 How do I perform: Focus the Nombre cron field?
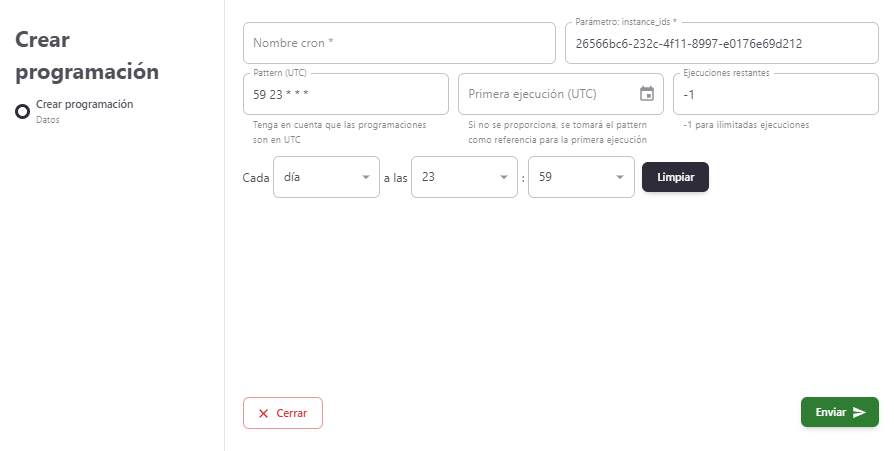pyautogui.click(x=398, y=43)
